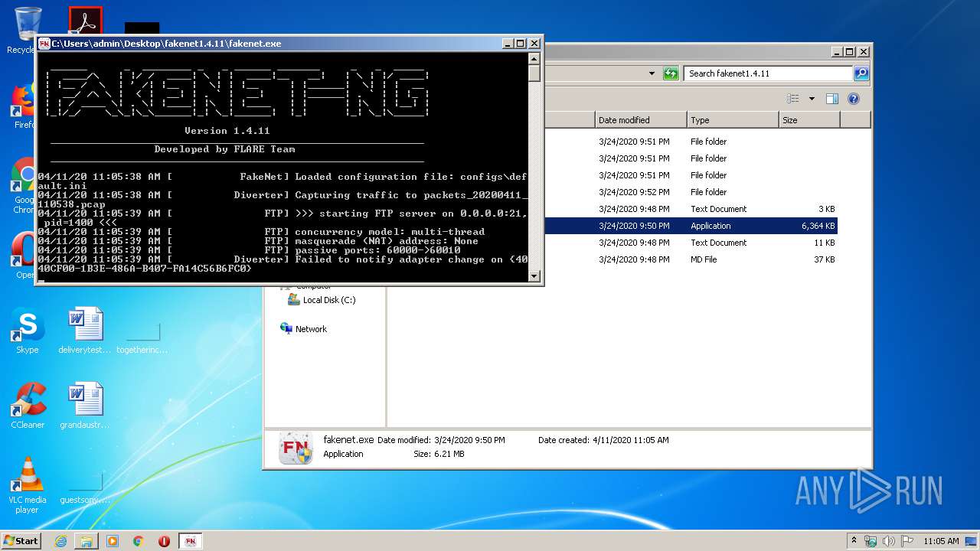Select the 11 KB Text Document row
Image resolution: width=980 pixels, height=551 pixels.
point(691,243)
